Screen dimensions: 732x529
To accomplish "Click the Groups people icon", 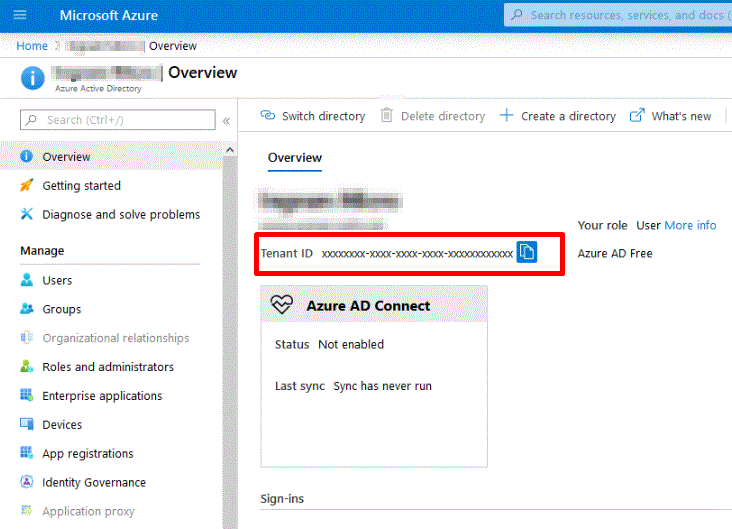I will coord(27,309).
